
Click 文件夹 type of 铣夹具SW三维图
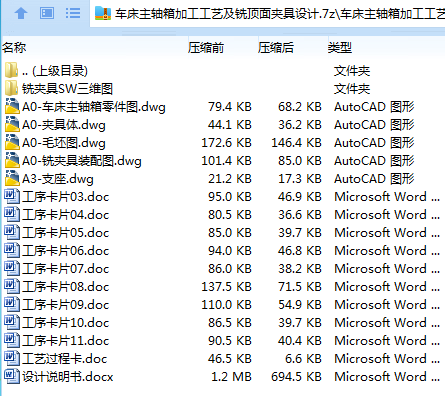point(352,89)
